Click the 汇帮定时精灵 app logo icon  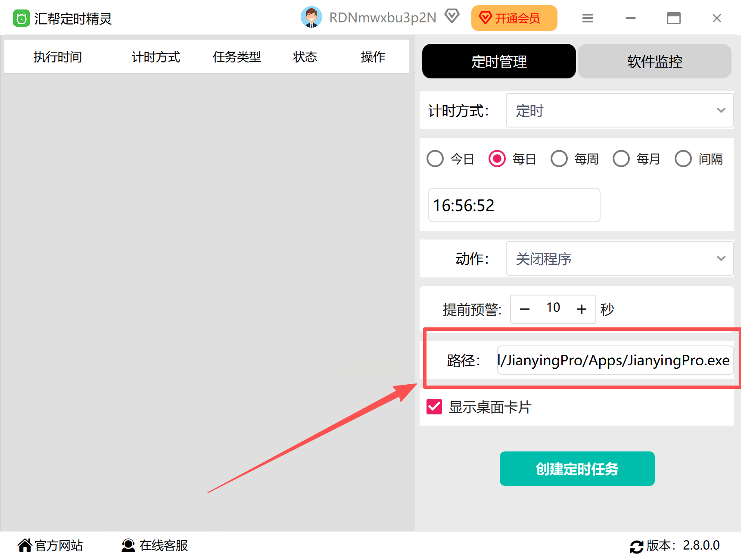click(x=21, y=19)
